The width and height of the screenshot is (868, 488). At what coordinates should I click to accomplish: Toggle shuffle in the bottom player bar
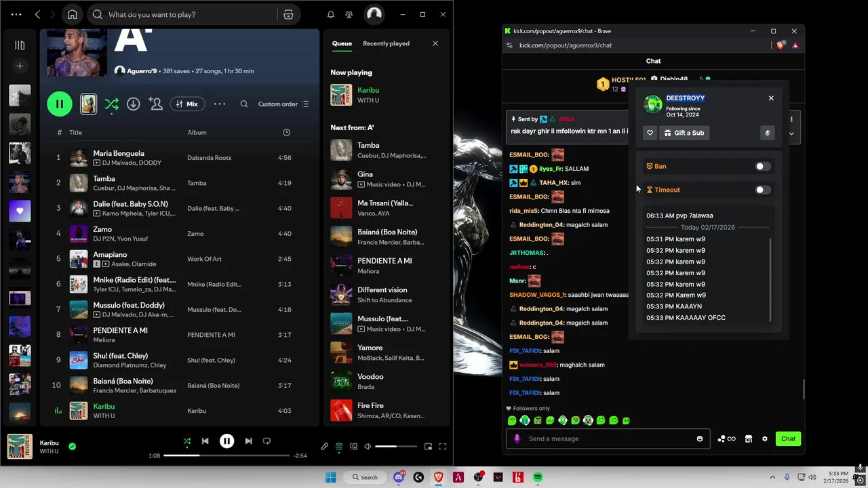tap(187, 441)
